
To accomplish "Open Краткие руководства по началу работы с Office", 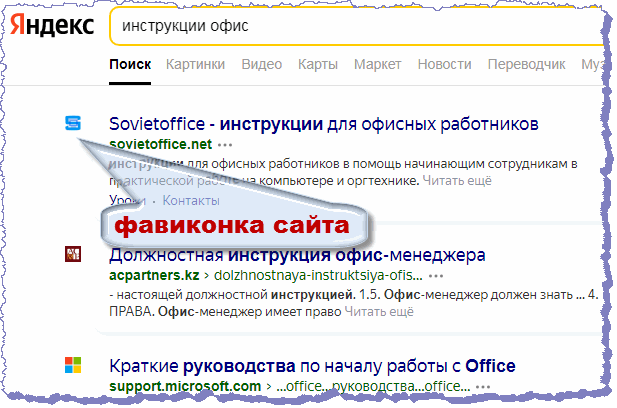I will click(312, 366).
